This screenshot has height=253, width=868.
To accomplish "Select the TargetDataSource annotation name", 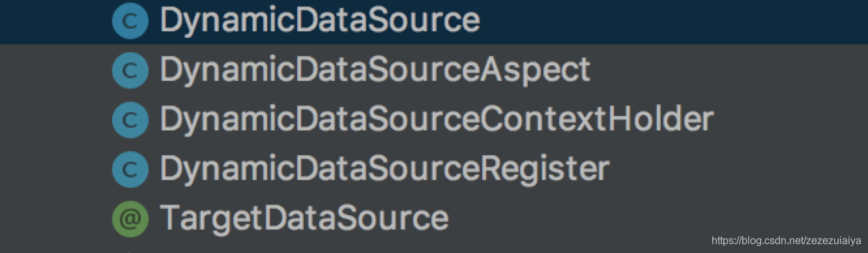I will (x=304, y=218).
